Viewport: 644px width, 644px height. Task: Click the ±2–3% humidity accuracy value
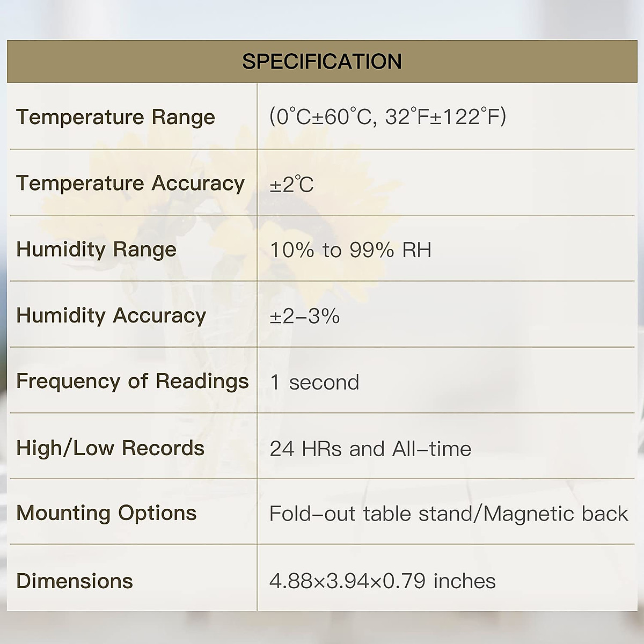[x=304, y=316]
